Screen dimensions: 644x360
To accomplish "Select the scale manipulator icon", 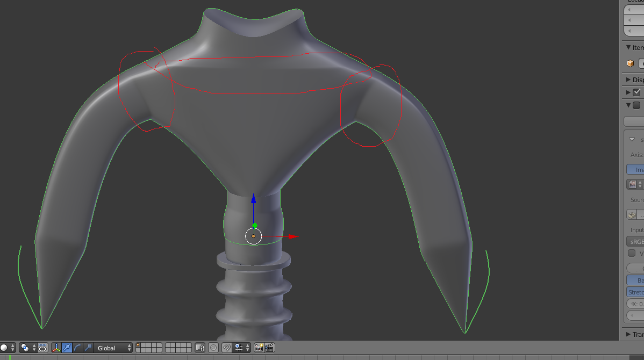I will (88, 348).
